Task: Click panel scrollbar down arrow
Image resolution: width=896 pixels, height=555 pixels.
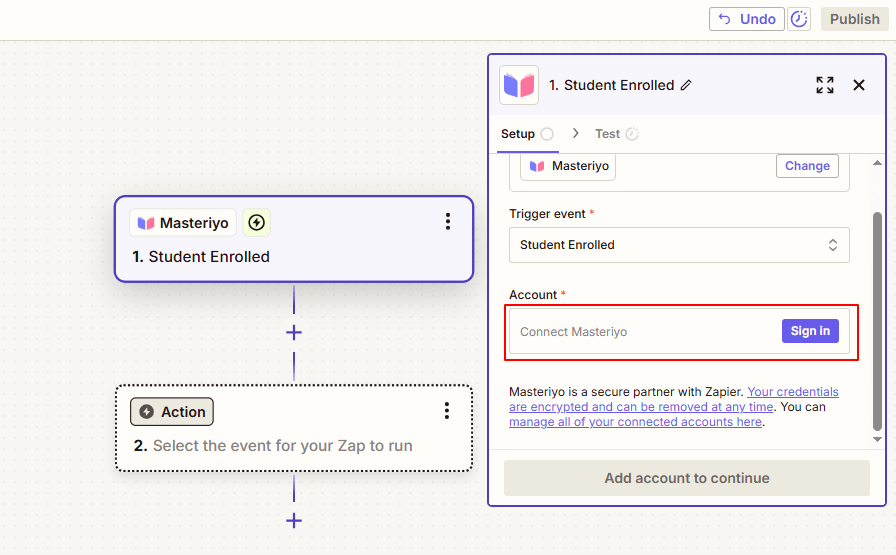Action: [x=877, y=439]
